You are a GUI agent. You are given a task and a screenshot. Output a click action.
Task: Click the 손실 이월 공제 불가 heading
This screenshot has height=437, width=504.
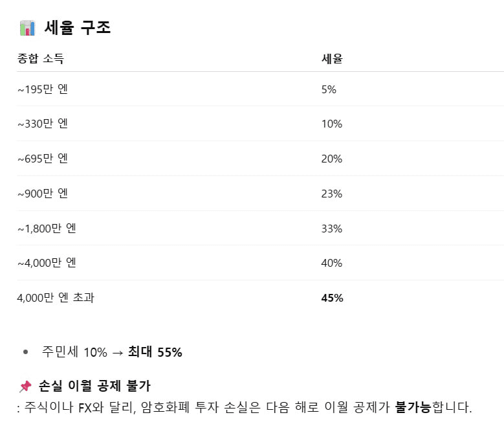click(94, 386)
